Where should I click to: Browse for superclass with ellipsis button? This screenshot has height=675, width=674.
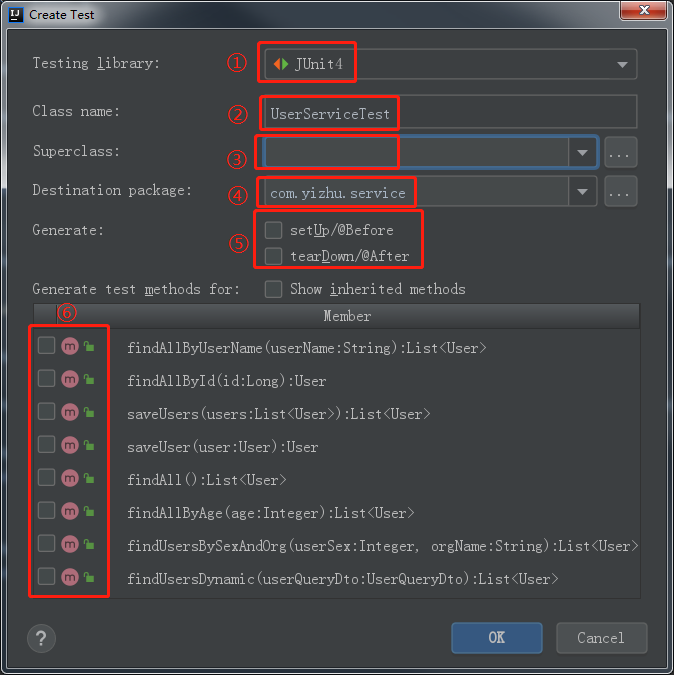[621, 153]
